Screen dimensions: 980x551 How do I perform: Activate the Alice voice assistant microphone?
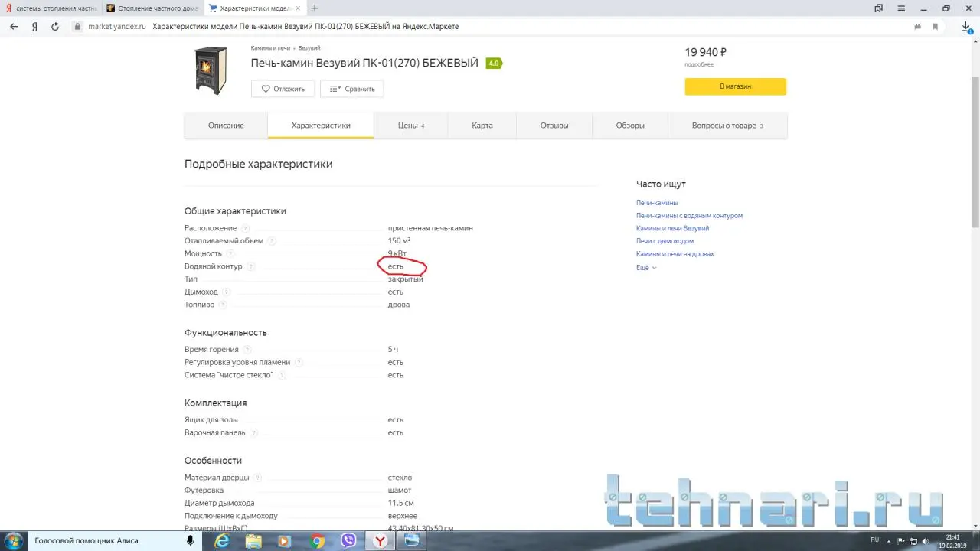pos(190,540)
